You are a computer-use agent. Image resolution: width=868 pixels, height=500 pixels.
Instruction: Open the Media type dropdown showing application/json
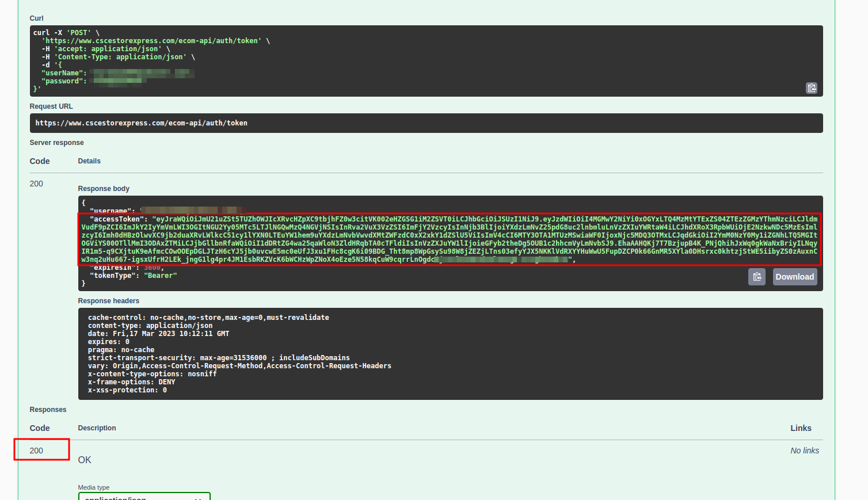point(144,497)
